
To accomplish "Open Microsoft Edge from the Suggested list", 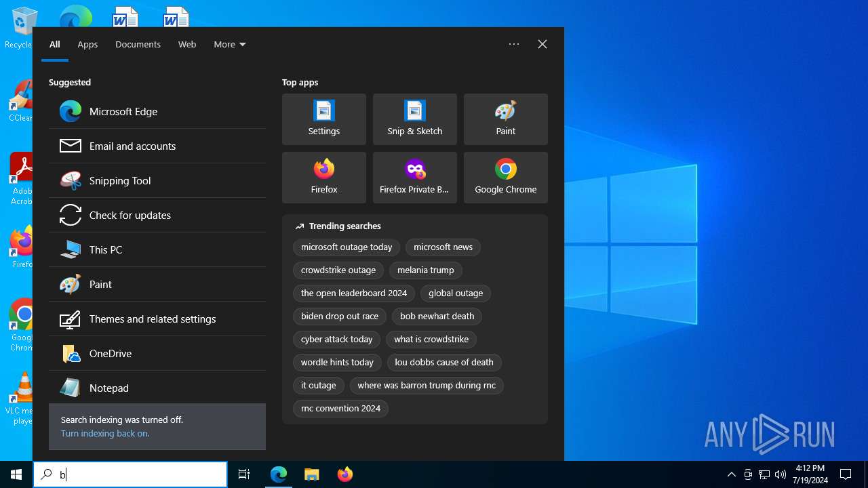I will tap(123, 112).
